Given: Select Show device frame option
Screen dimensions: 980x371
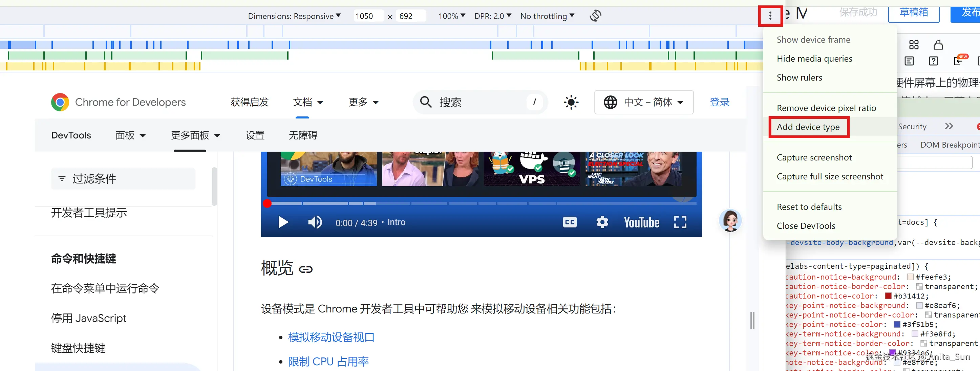Looking at the screenshot, I should [813, 40].
